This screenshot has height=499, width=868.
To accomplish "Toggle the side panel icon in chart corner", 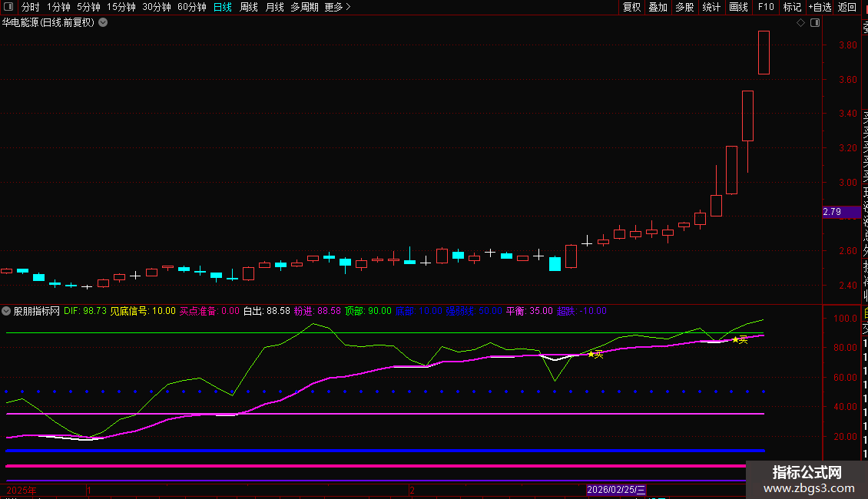I will click(815, 23).
